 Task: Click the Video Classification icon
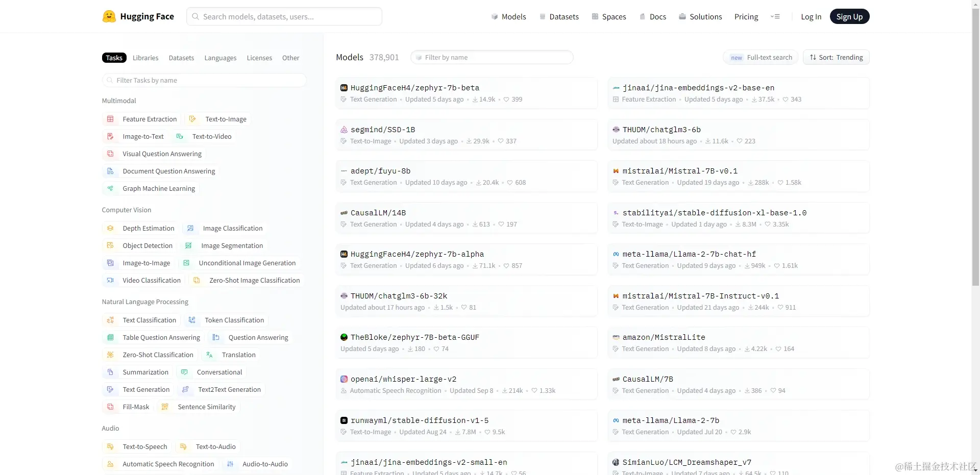(x=110, y=280)
